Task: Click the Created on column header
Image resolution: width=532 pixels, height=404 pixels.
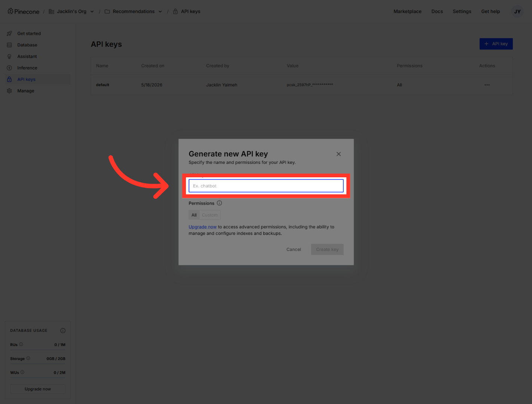Action: point(153,66)
